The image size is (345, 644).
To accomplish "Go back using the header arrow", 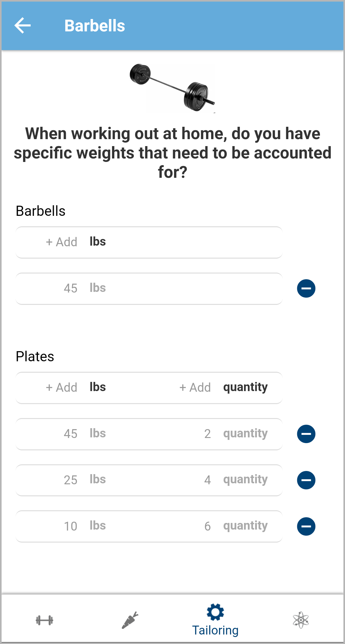I will [x=22, y=26].
